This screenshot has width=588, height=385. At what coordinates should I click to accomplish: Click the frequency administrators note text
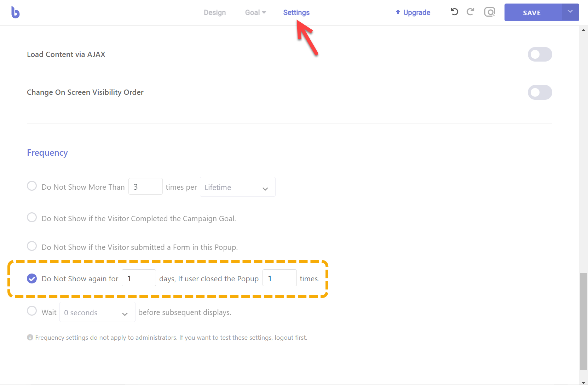pyautogui.click(x=171, y=338)
